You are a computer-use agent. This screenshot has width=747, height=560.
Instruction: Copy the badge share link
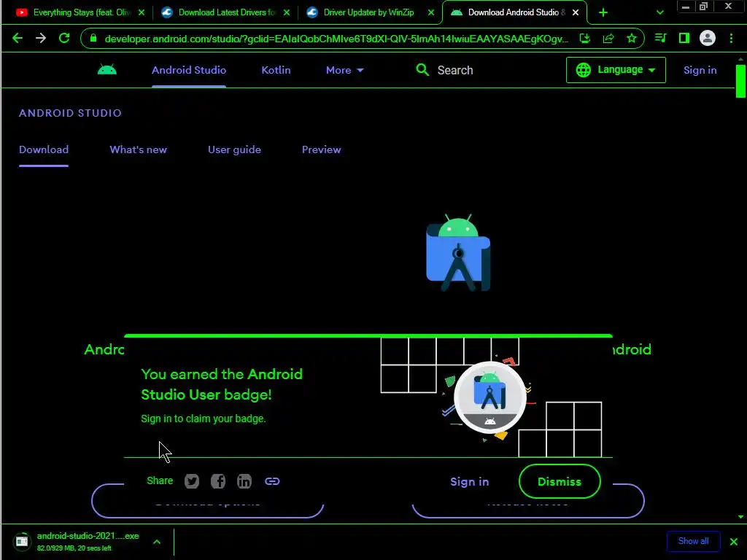[x=272, y=481]
